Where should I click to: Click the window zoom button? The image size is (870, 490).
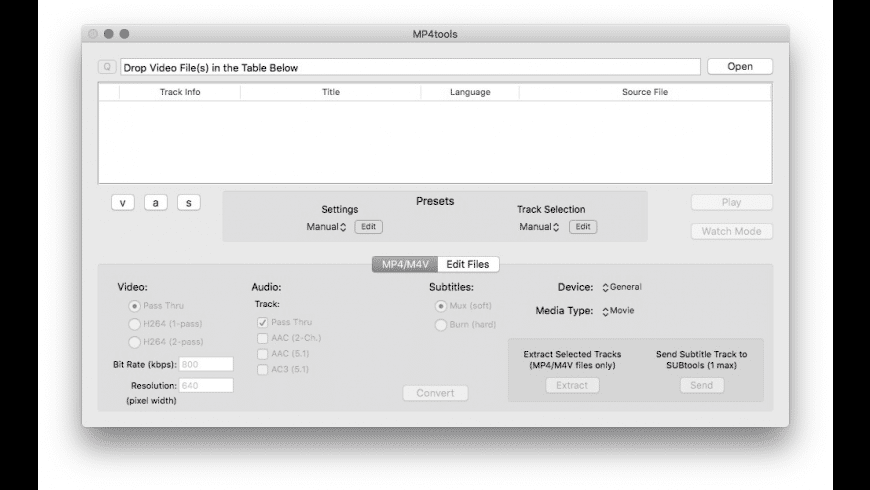pos(124,34)
